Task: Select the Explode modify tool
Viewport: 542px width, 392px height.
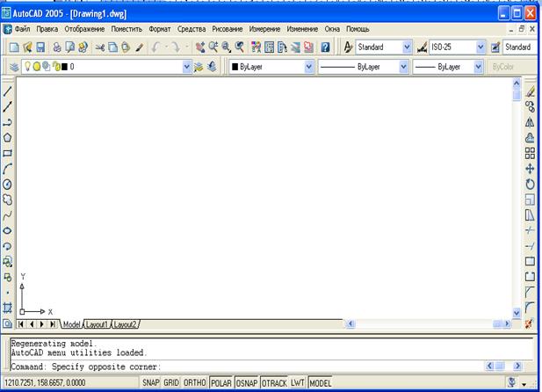Action: pyautogui.click(x=529, y=323)
